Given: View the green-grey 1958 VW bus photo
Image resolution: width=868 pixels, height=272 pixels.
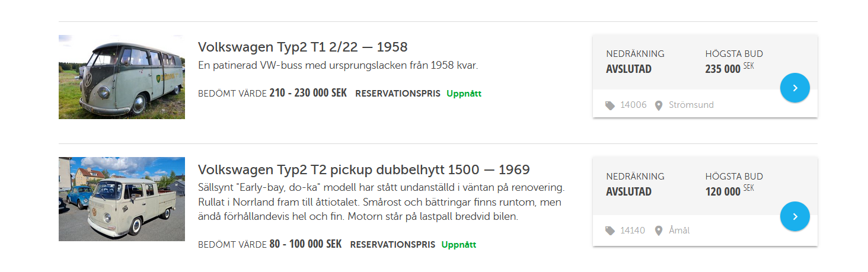Looking at the screenshot, I should pyautogui.click(x=122, y=77).
